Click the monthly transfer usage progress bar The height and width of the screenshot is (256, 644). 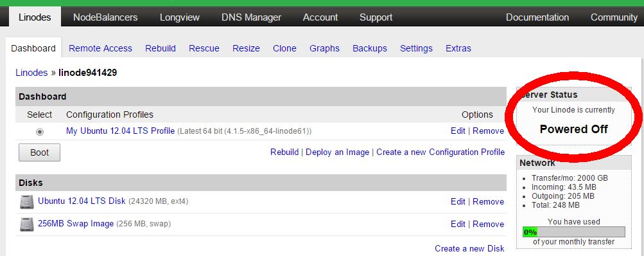coord(574,232)
